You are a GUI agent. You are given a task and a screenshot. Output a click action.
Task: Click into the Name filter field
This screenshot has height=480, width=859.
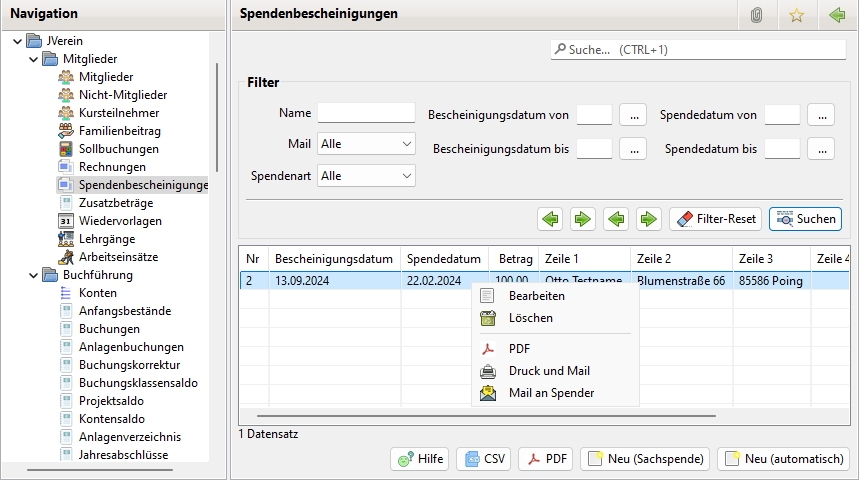click(365, 113)
